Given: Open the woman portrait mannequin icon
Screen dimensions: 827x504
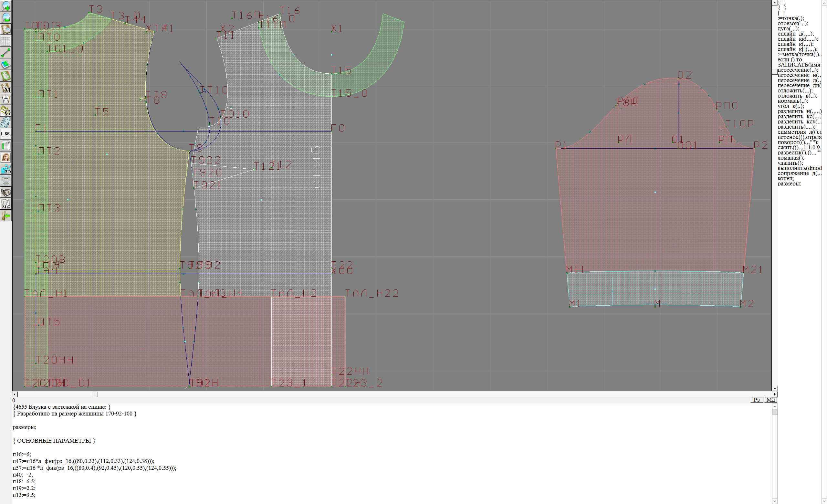Looking at the screenshot, I should pyautogui.click(x=6, y=157).
